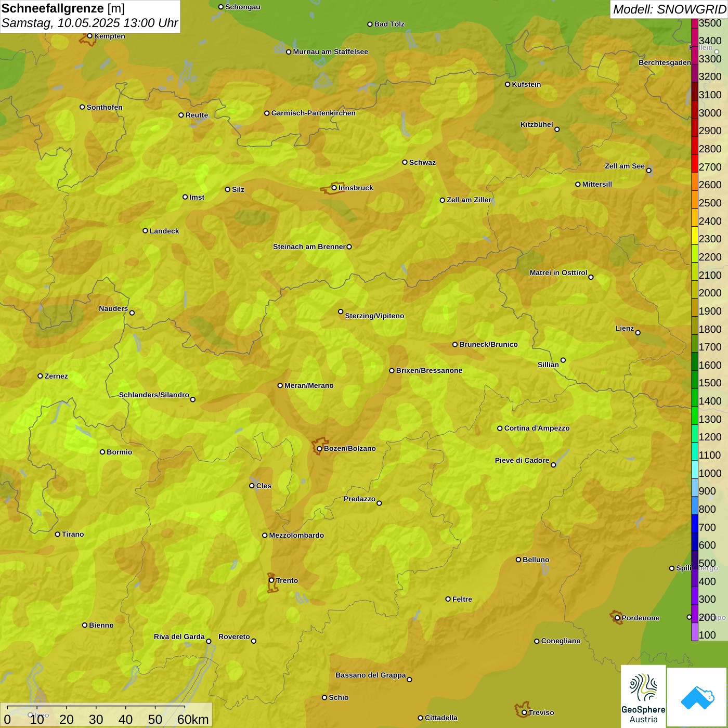The image size is (728, 728).
Task: Select the Steinach am Brenner label
Action: pyautogui.click(x=309, y=246)
